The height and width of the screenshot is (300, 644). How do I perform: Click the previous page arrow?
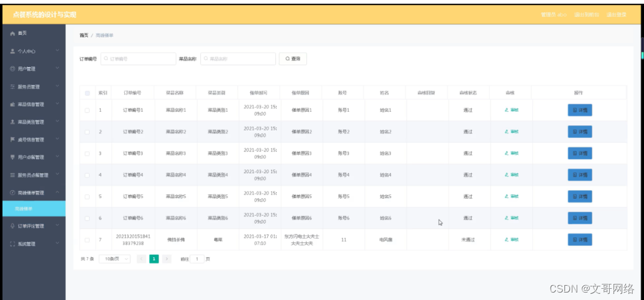(x=141, y=259)
